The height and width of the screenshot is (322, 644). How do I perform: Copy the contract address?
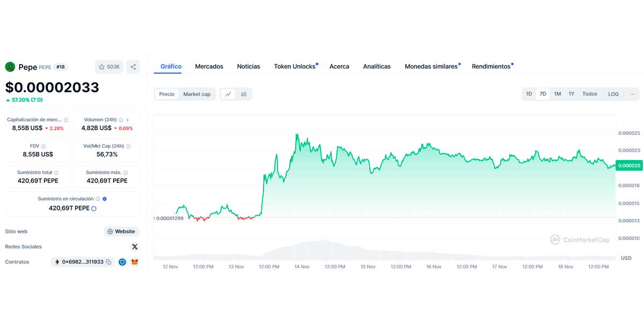click(108, 262)
